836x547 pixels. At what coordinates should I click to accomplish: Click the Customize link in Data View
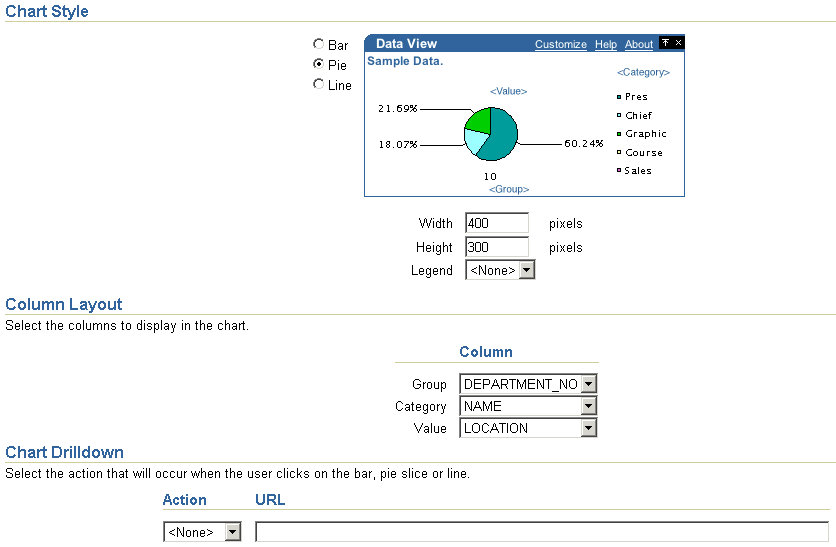click(560, 44)
